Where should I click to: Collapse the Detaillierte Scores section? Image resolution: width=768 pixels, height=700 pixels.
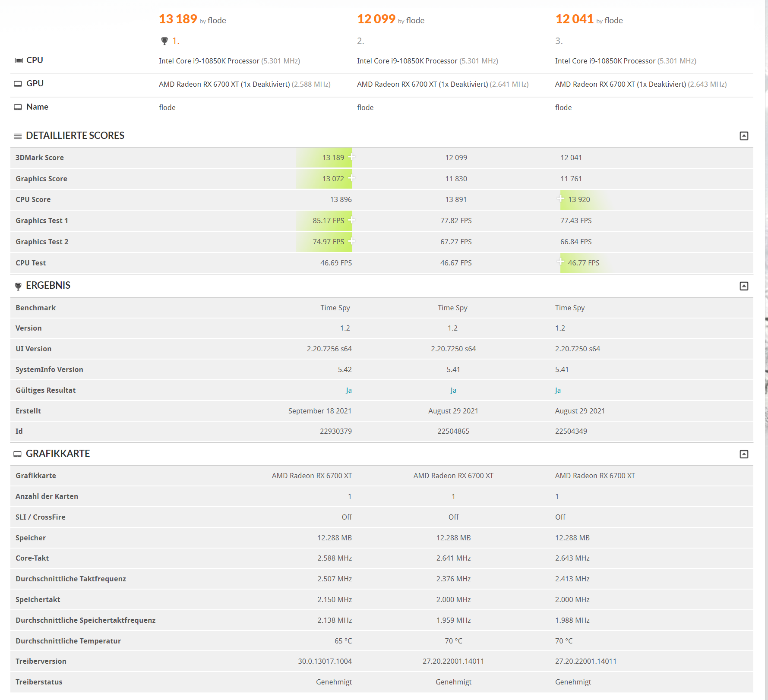744,136
